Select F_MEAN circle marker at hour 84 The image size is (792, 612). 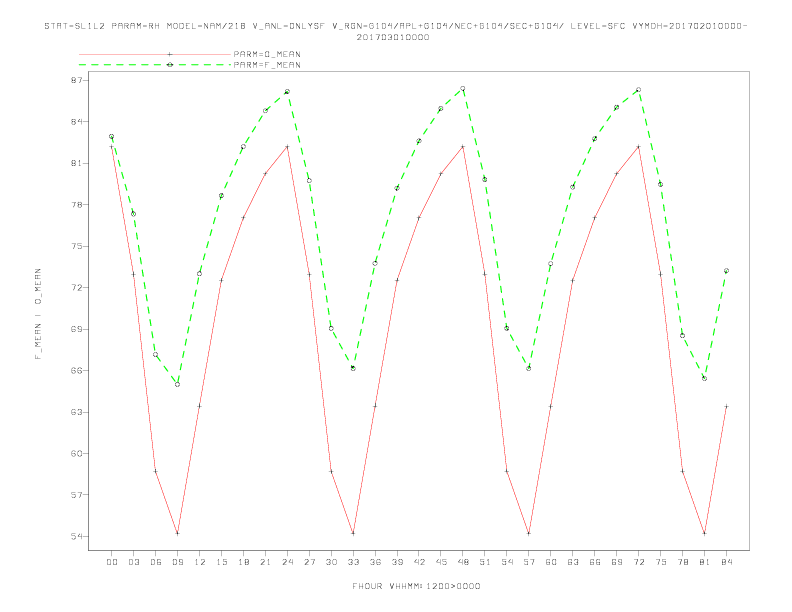point(726,271)
